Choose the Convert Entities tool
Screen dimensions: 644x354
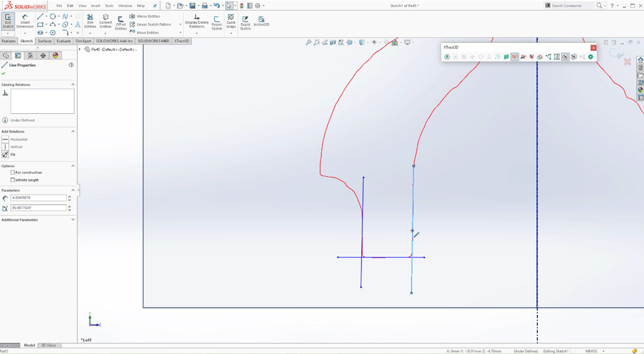click(x=106, y=21)
